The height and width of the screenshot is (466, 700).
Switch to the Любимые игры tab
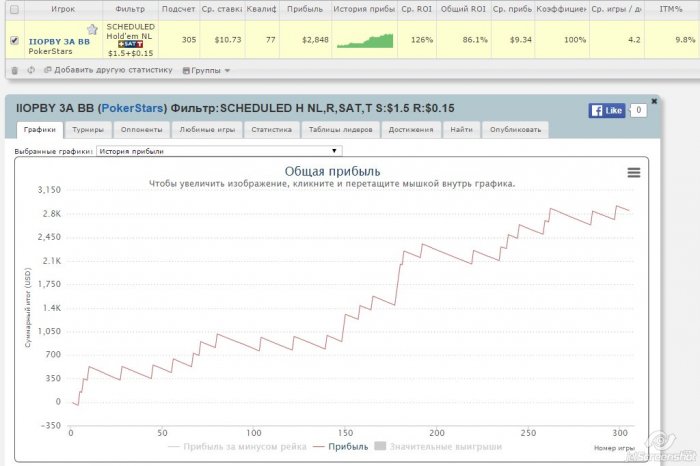point(207,129)
